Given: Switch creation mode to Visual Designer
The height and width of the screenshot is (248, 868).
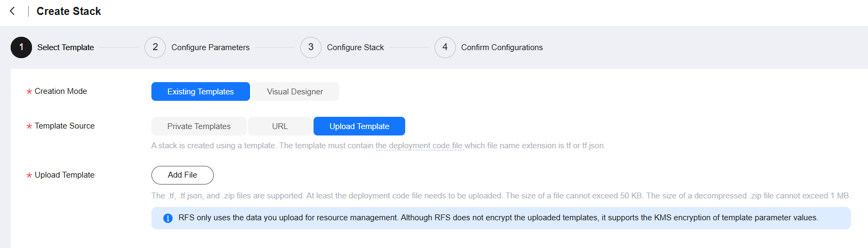Looking at the screenshot, I should point(295,92).
